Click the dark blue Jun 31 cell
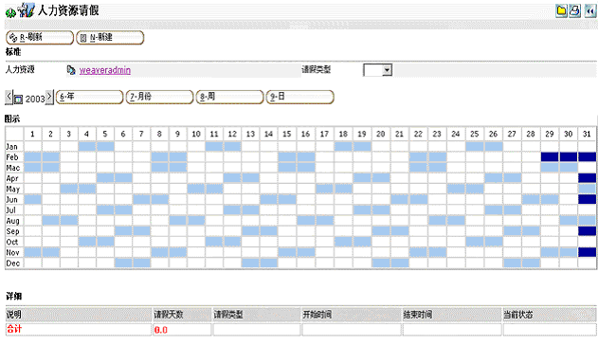Image resolution: width=598 pixels, height=364 pixels. [x=587, y=199]
